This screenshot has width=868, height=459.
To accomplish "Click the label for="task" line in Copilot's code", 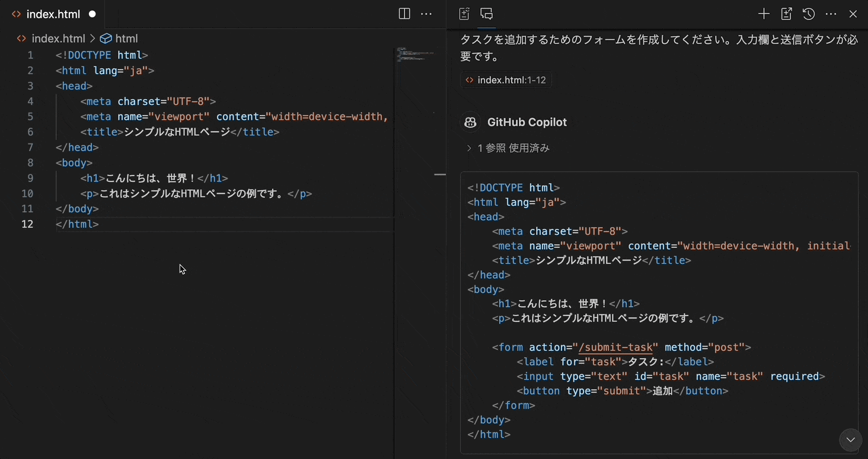I will (615, 362).
